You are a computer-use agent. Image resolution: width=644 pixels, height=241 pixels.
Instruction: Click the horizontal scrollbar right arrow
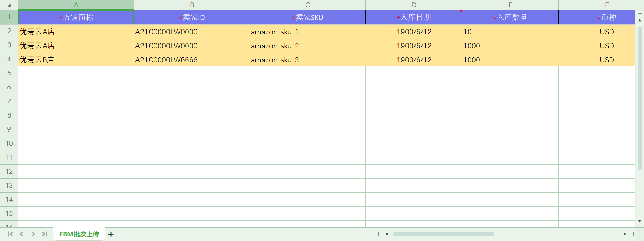pyautogui.click(x=625, y=234)
